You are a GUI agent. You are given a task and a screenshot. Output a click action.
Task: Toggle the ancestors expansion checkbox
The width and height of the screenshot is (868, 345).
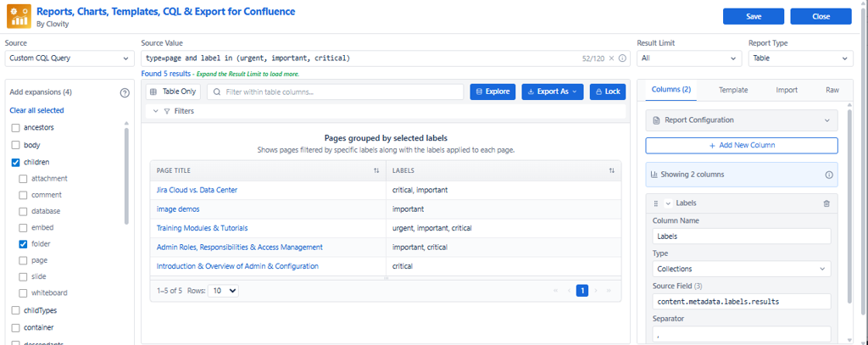click(15, 128)
